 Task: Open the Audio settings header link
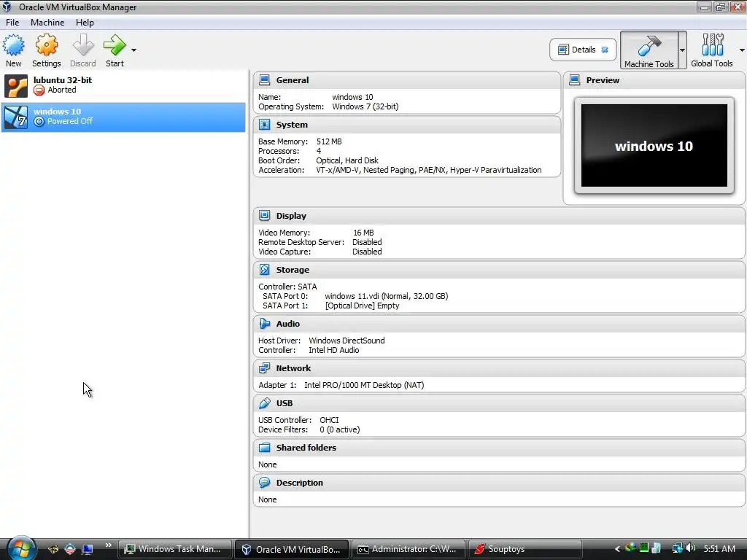(x=287, y=324)
